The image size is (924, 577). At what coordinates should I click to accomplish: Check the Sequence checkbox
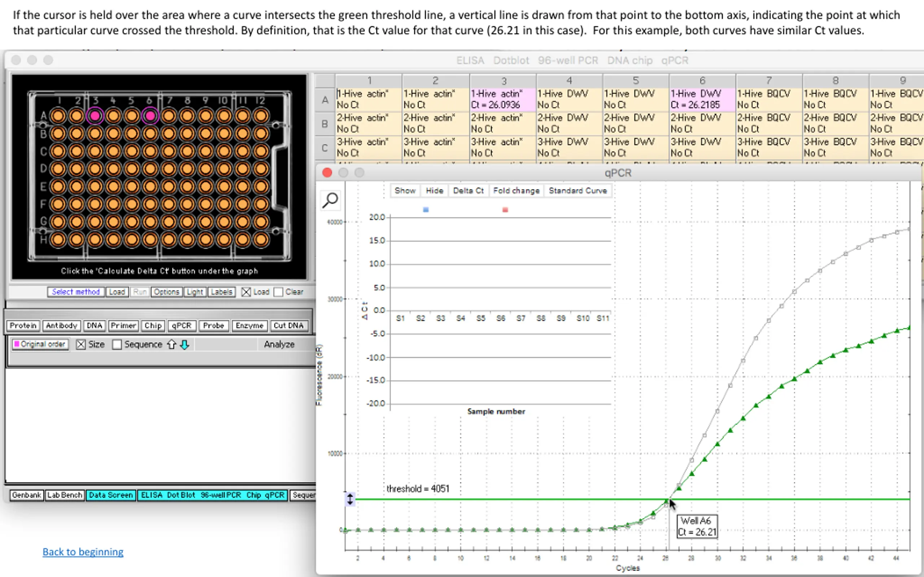click(117, 345)
